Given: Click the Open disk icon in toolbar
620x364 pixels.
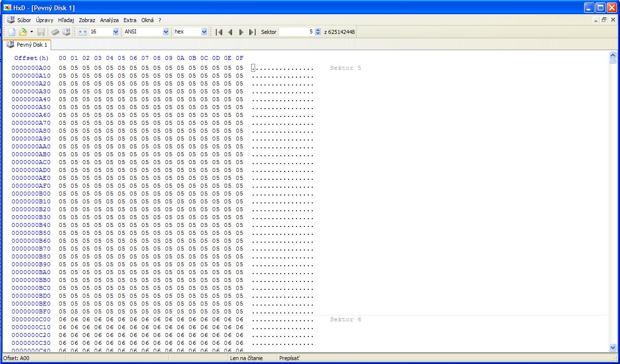Looking at the screenshot, I should (66, 32).
